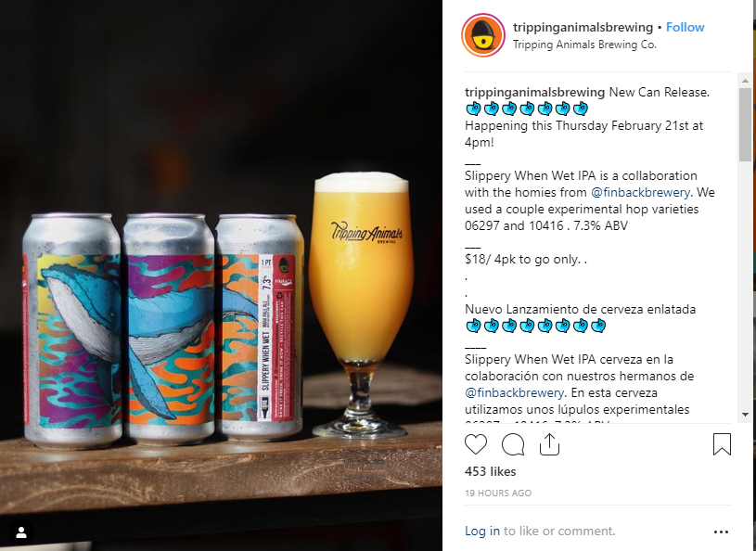Open @finbackbrewery mention in Spanish caption
The image size is (756, 551).
pos(514,393)
